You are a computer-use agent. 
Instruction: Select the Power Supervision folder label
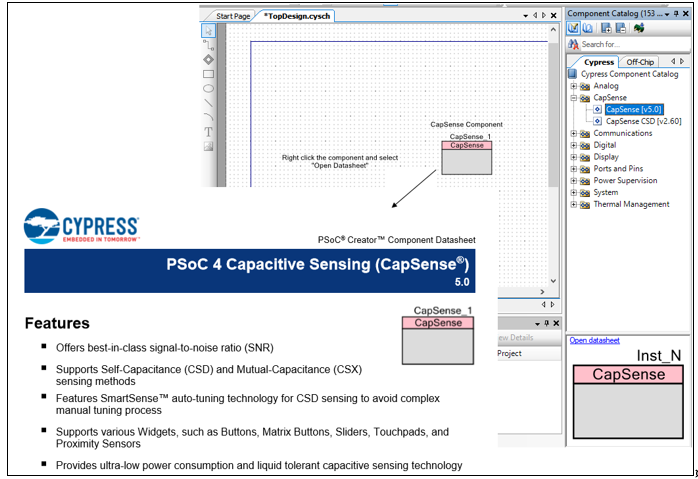[625, 181]
